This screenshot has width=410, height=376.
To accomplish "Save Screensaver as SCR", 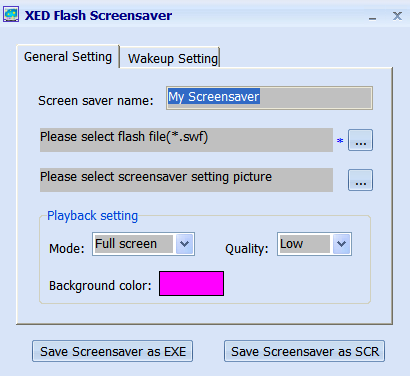I will click(x=305, y=351).
